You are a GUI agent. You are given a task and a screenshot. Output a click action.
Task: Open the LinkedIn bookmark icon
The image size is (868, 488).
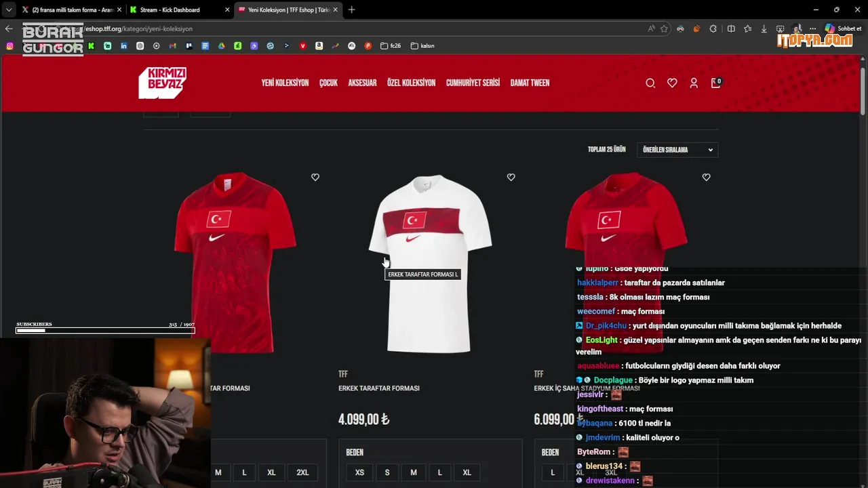pyautogui.click(x=124, y=46)
